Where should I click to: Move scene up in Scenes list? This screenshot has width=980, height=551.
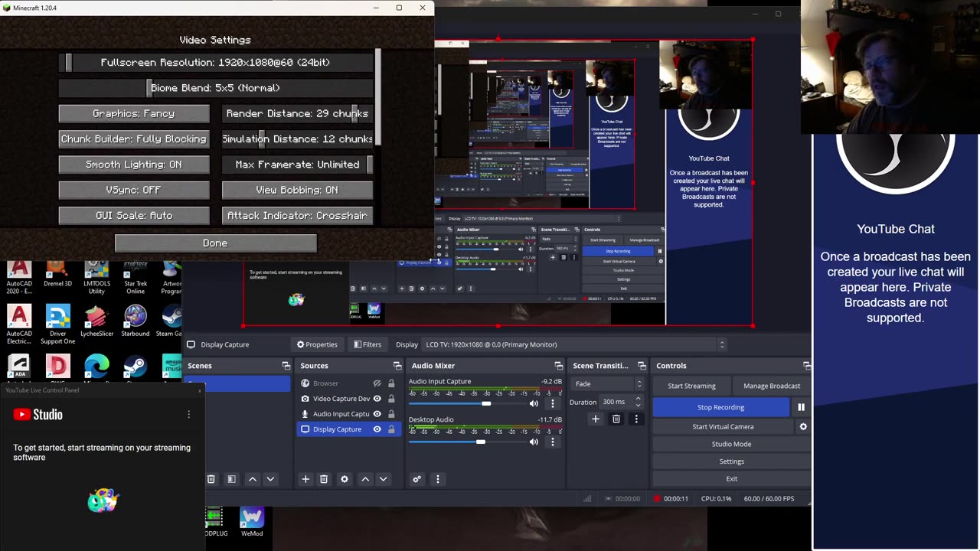(253, 479)
